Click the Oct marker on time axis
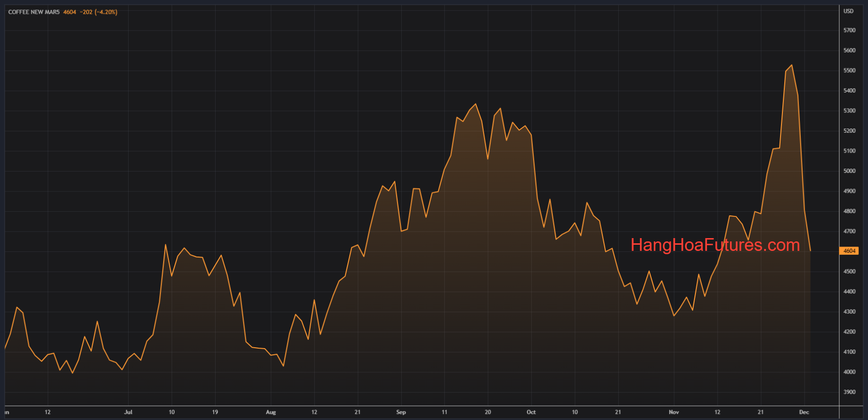 click(531, 412)
